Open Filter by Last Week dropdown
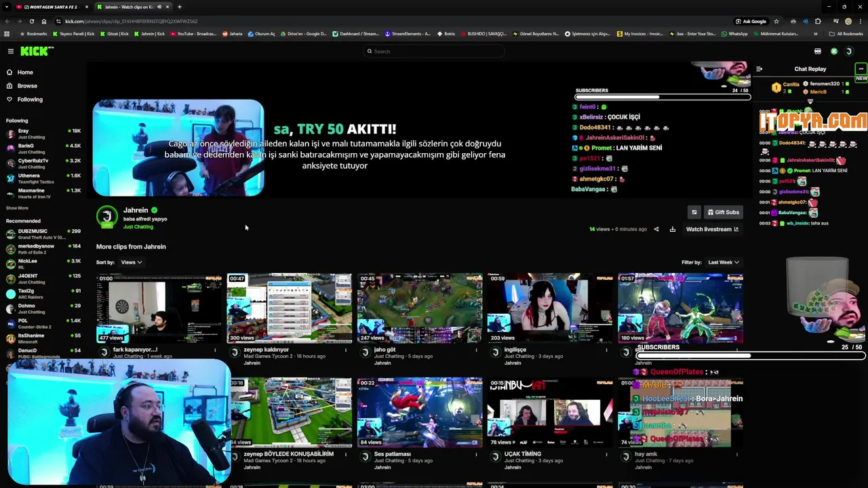868x488 pixels. coord(724,262)
